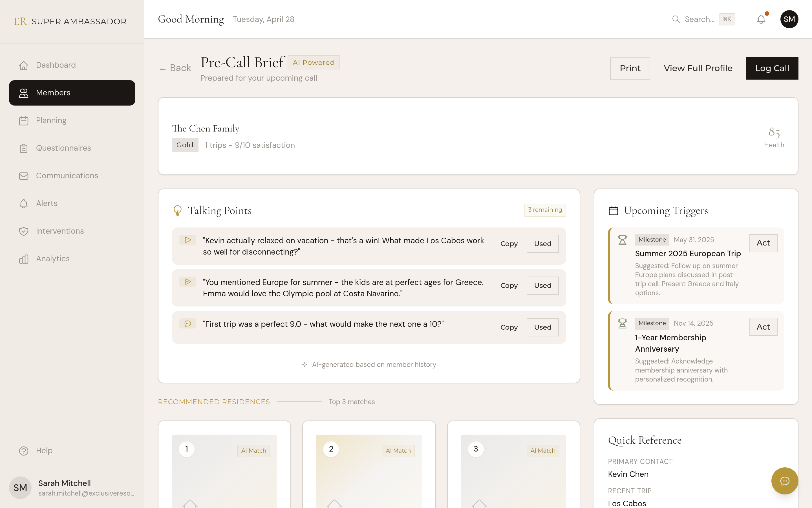The width and height of the screenshot is (812, 508).
Task: Click the 3 remaining badge
Action: coord(545,210)
